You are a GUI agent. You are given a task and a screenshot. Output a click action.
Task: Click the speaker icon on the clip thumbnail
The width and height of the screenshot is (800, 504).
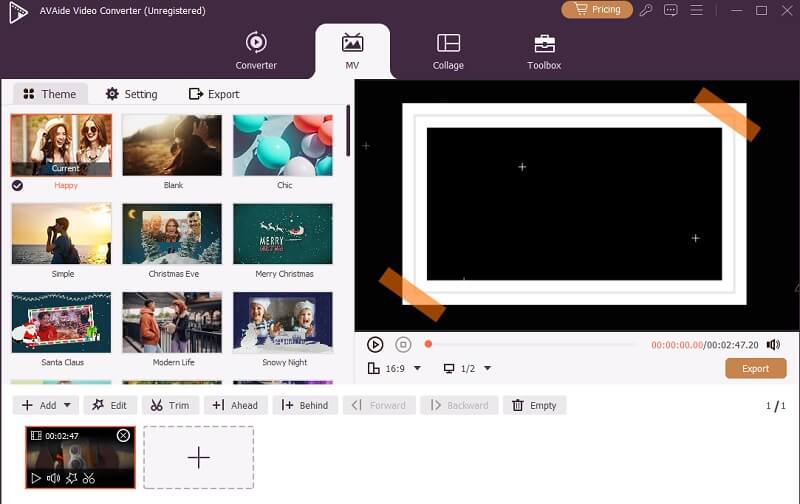(53, 479)
